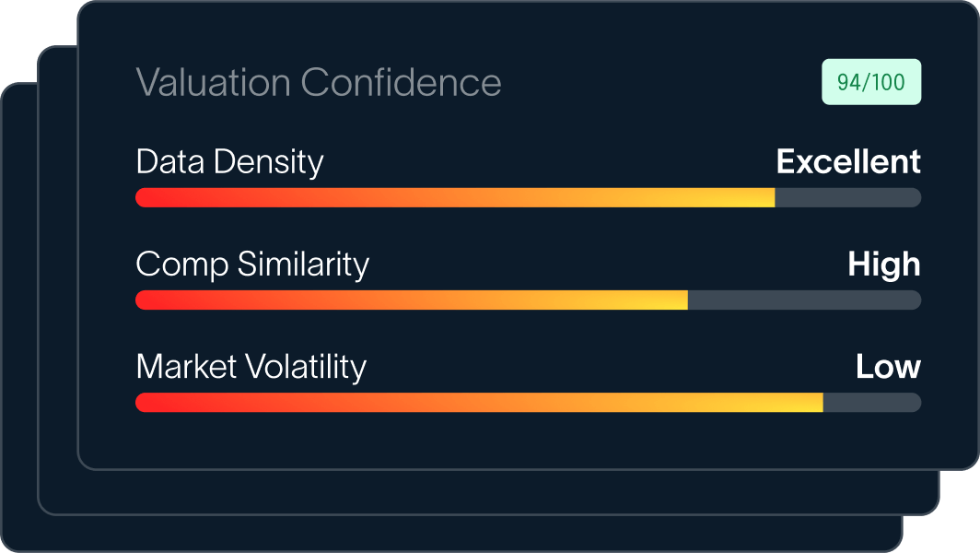Screen dimensions: 980x553
Task: Click the Excellent rating text
Action: (847, 162)
